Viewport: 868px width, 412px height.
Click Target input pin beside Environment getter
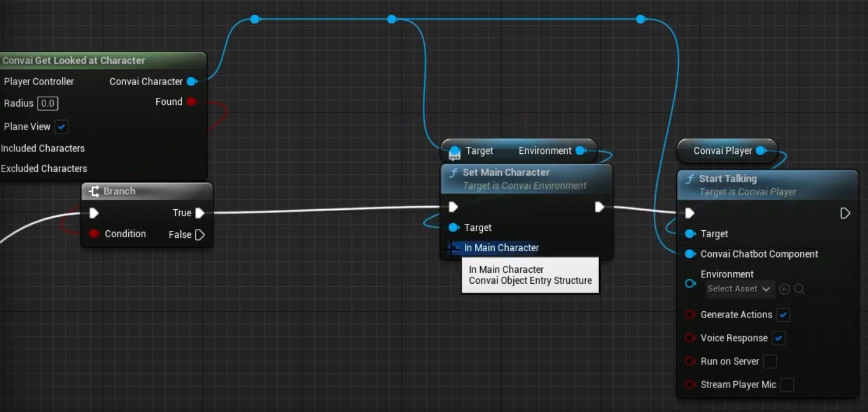click(x=454, y=151)
